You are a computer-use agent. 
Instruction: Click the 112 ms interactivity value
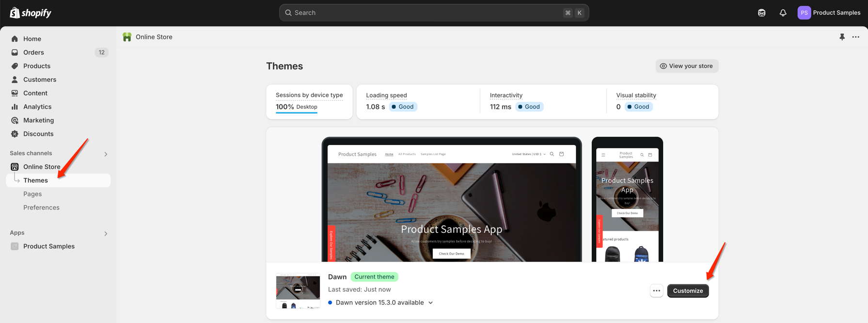(501, 107)
